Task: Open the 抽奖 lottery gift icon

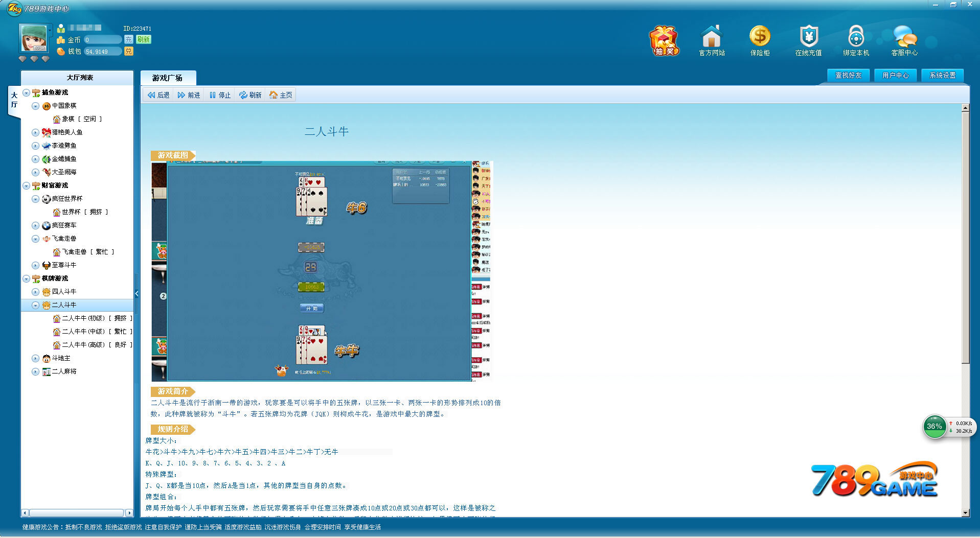Action: pos(664,40)
